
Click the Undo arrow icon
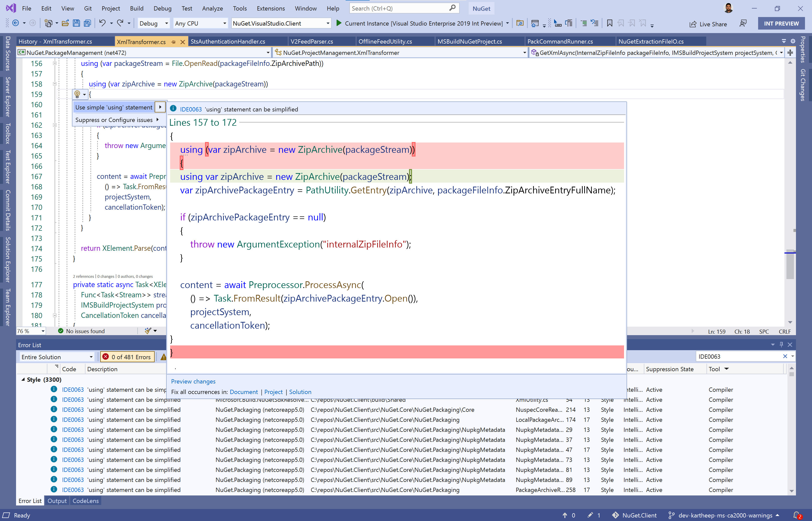click(x=102, y=23)
